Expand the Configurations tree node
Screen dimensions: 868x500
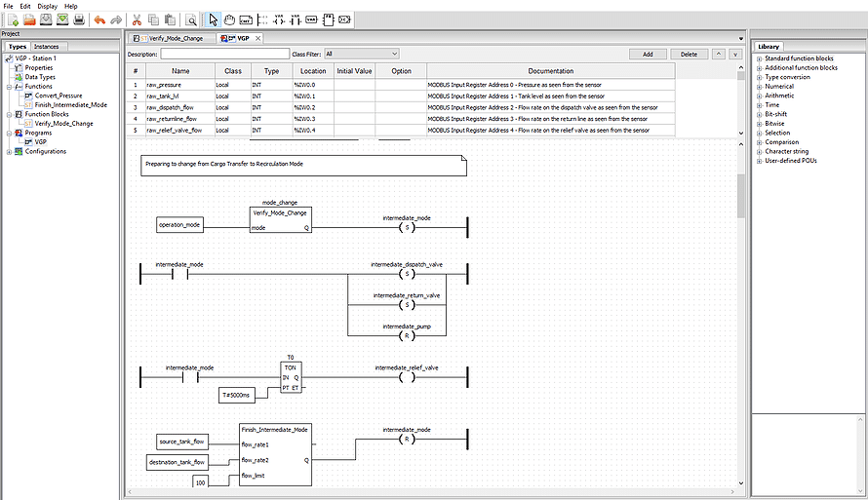[10, 152]
